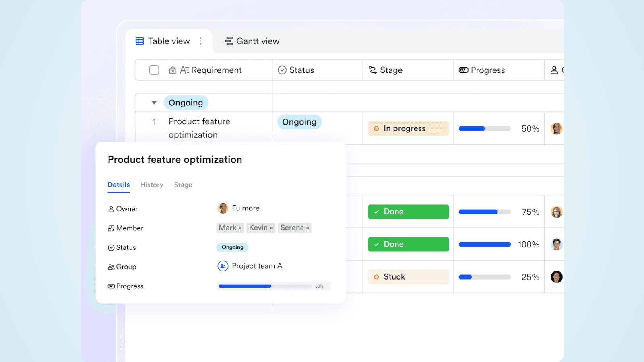Remove Kevin from the Member tags
Screen dimensions: 644x362
272,228
